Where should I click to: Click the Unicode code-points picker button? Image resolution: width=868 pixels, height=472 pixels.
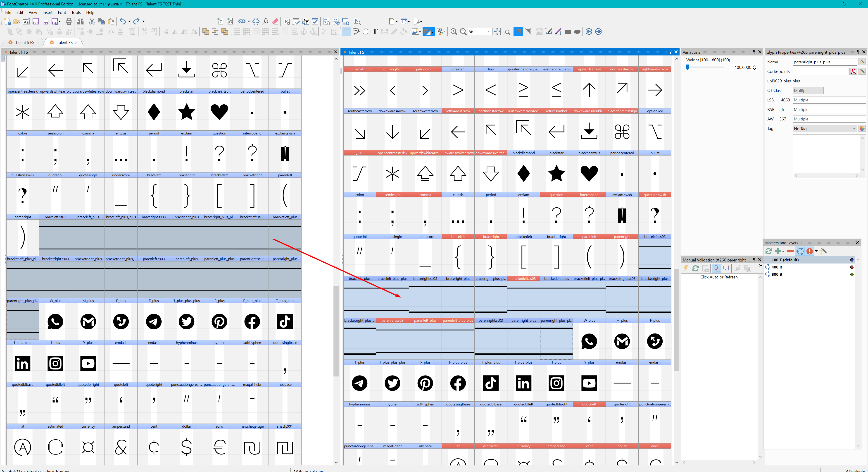click(853, 72)
